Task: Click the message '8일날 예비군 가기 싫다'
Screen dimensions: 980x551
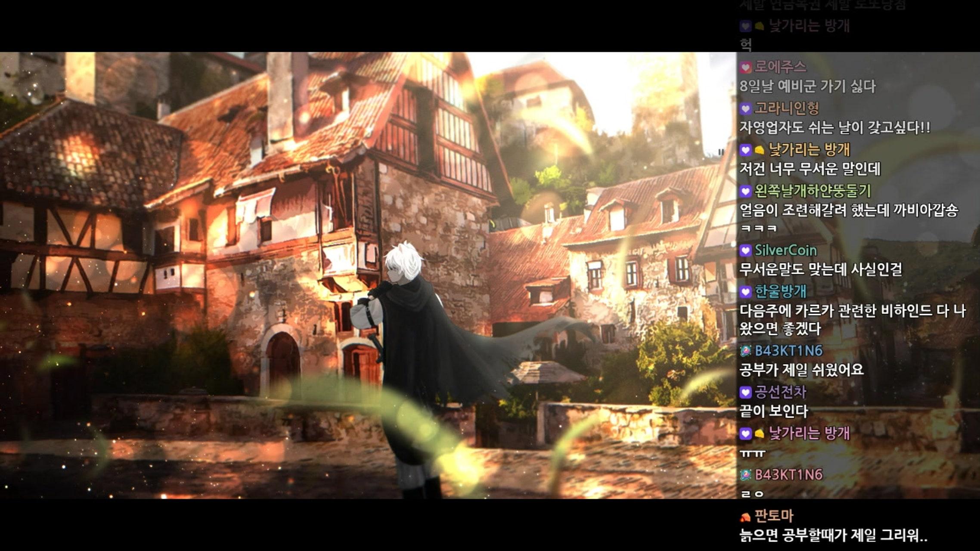Action: pyautogui.click(x=807, y=87)
